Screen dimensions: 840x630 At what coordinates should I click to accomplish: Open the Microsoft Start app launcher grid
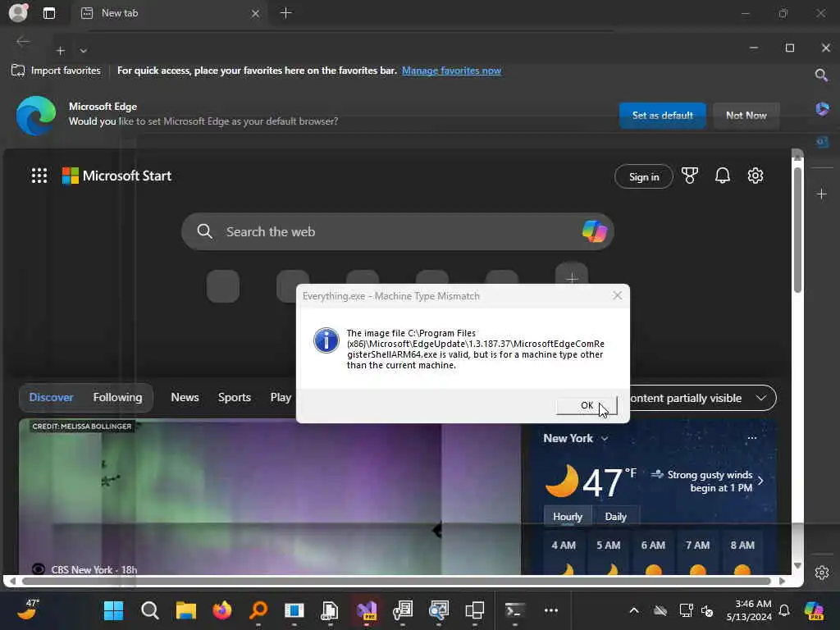tap(39, 176)
